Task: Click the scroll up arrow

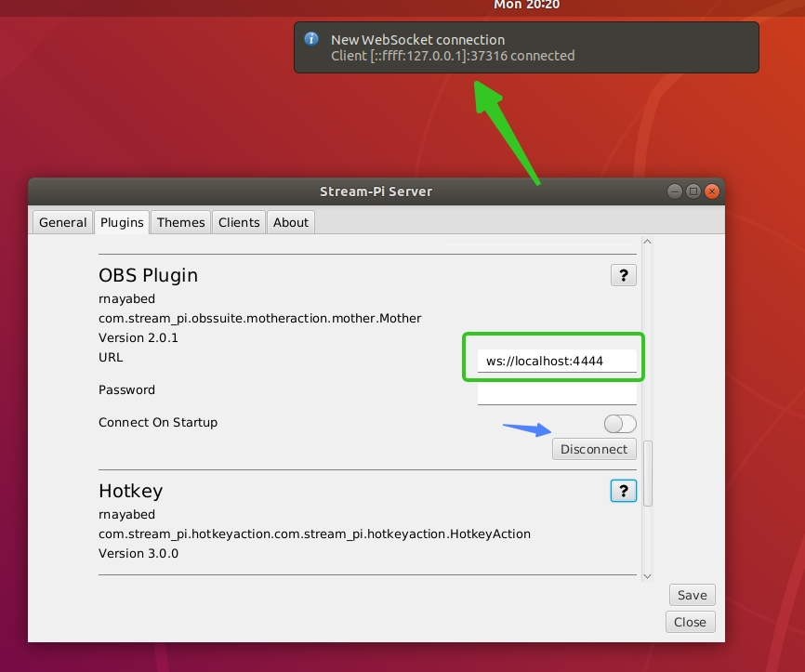Action: (647, 242)
